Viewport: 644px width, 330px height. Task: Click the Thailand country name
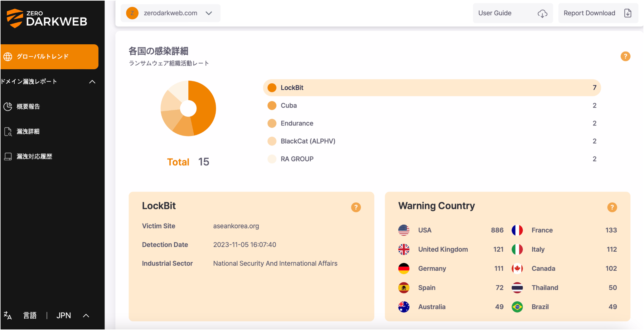tap(545, 288)
